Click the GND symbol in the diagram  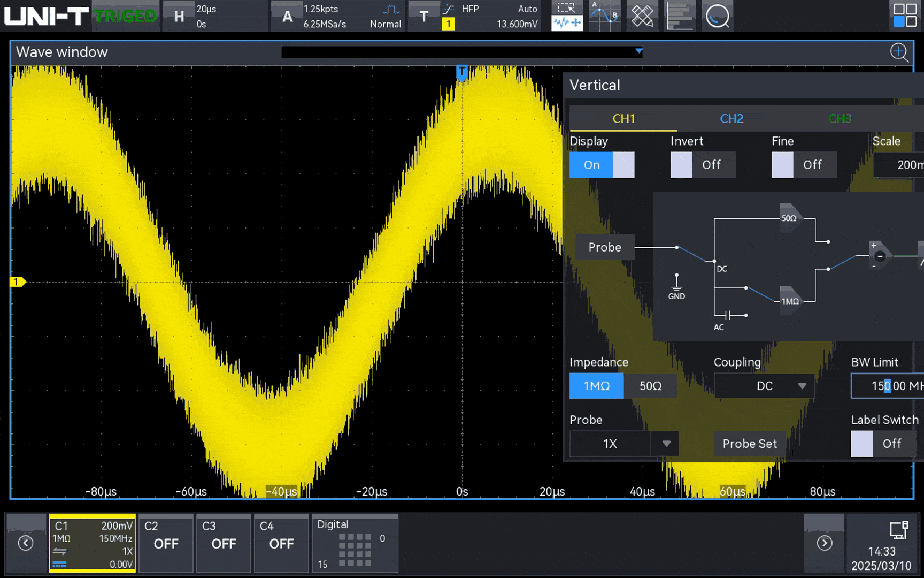[x=676, y=287]
